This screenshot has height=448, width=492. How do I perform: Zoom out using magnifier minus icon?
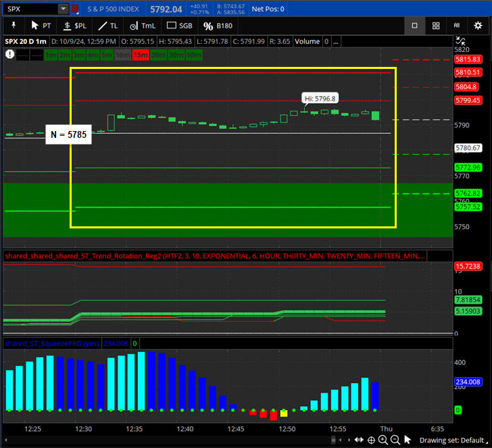[396, 440]
